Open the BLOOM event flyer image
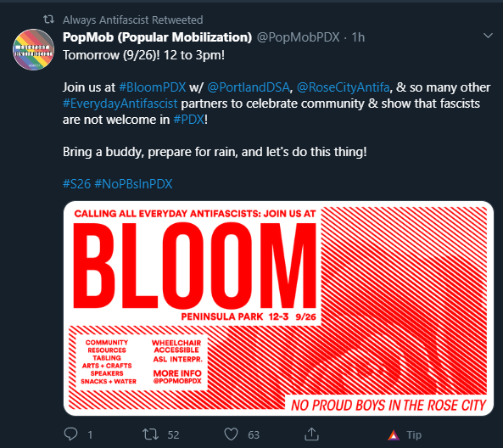 point(278,308)
